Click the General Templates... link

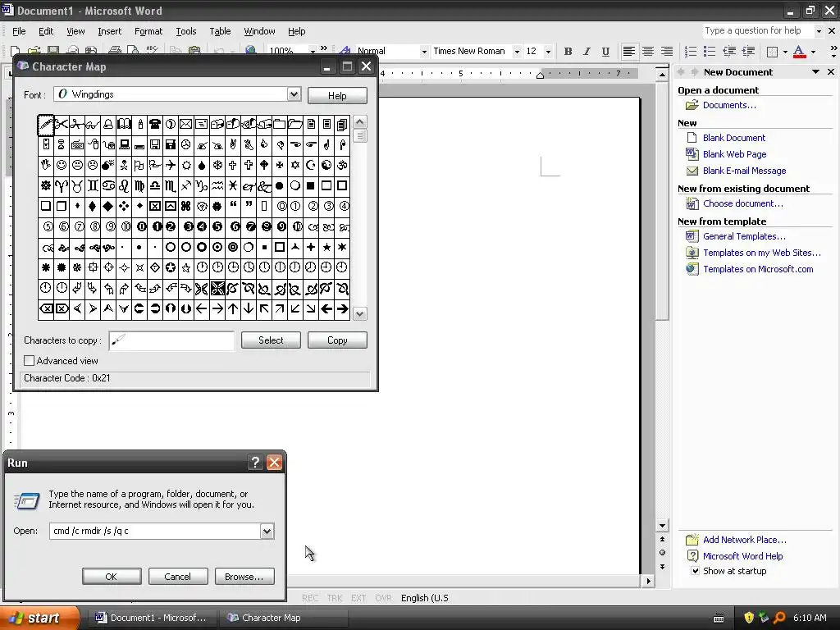pos(743,236)
